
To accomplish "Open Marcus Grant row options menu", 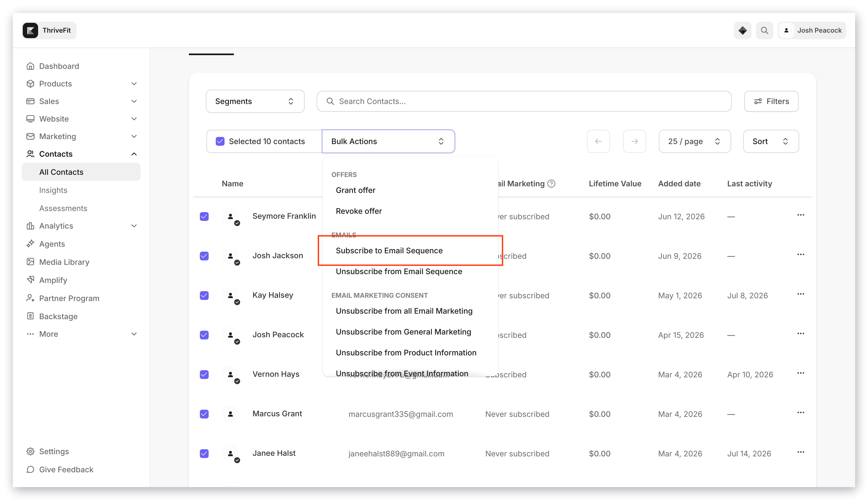I will point(800,412).
